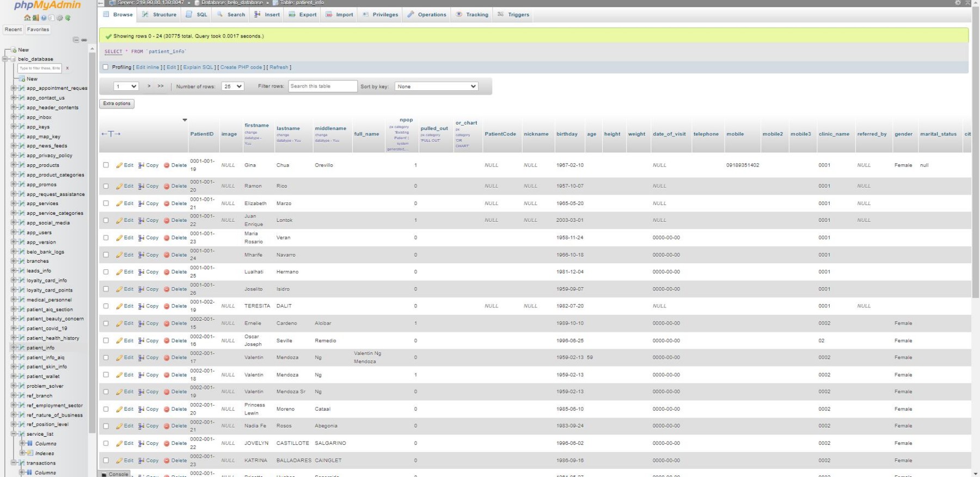Focus the table name filter box in sidebar

click(40, 68)
